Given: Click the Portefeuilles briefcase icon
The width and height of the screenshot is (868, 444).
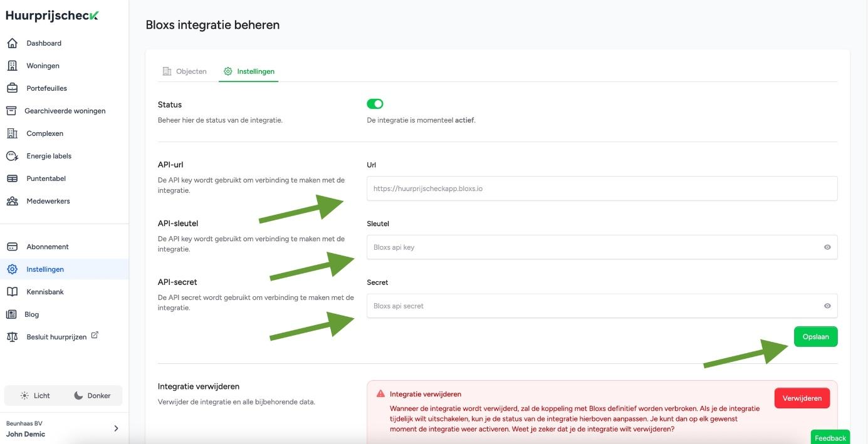Looking at the screenshot, I should [x=12, y=88].
